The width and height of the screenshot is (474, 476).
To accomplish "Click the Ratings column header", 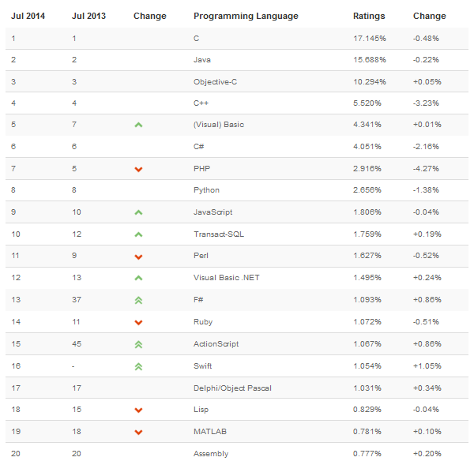I will 369,16.
